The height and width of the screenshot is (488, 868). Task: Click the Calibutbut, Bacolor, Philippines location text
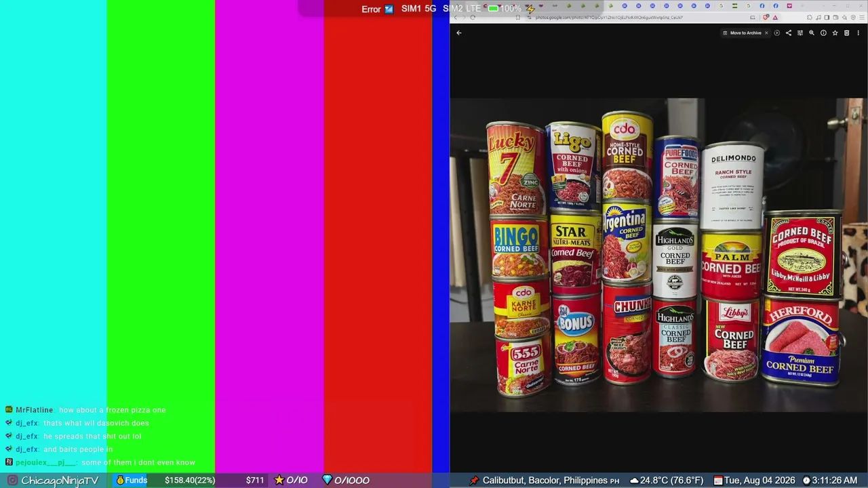click(x=545, y=481)
